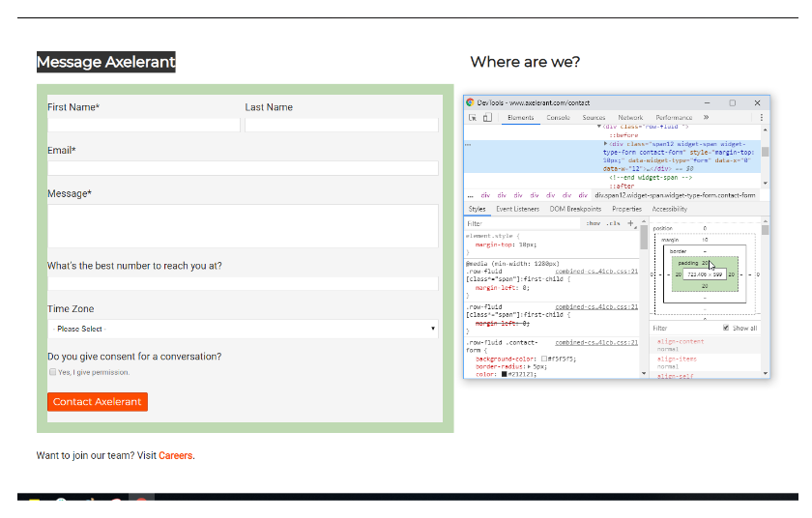Click the Elements tree scroll-up arrow
The height and width of the screenshot is (518, 812).
765,129
